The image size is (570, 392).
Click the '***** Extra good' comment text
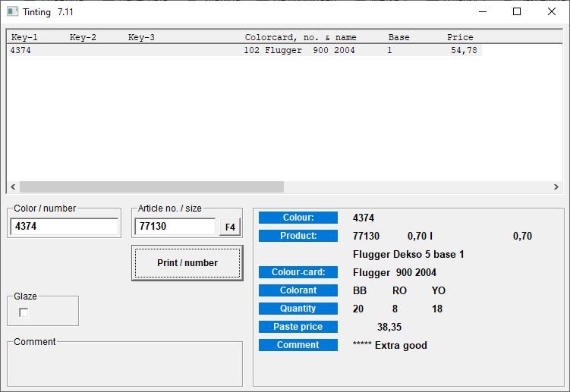[390, 345]
